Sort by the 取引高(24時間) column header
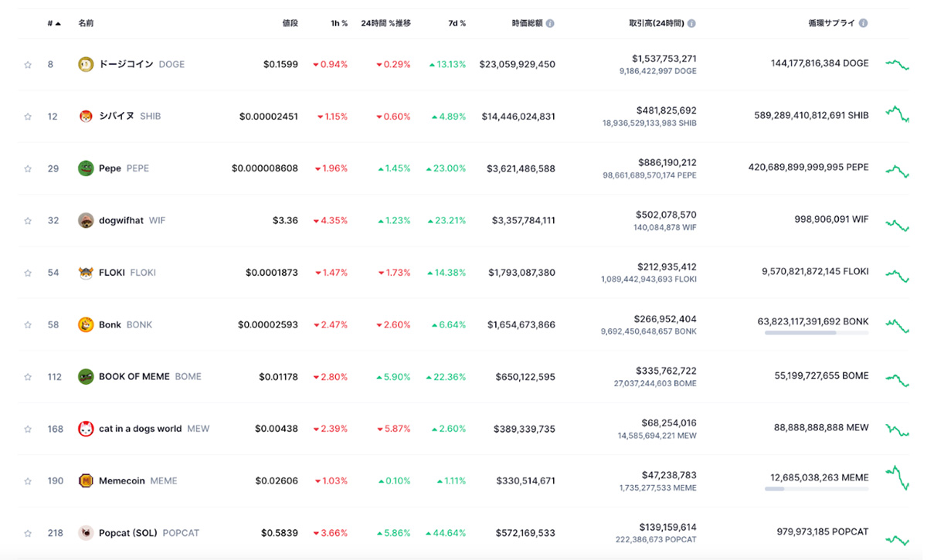The height and width of the screenshot is (560, 927). (656, 23)
